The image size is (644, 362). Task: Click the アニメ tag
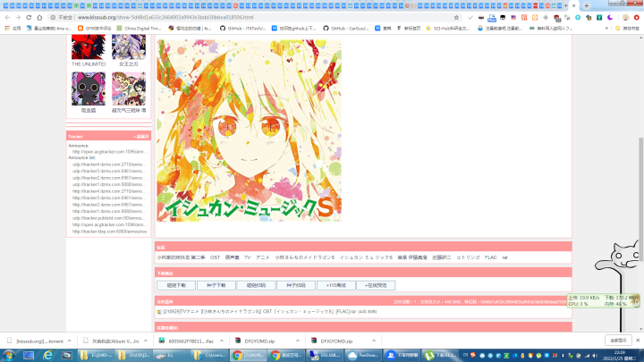click(262, 257)
